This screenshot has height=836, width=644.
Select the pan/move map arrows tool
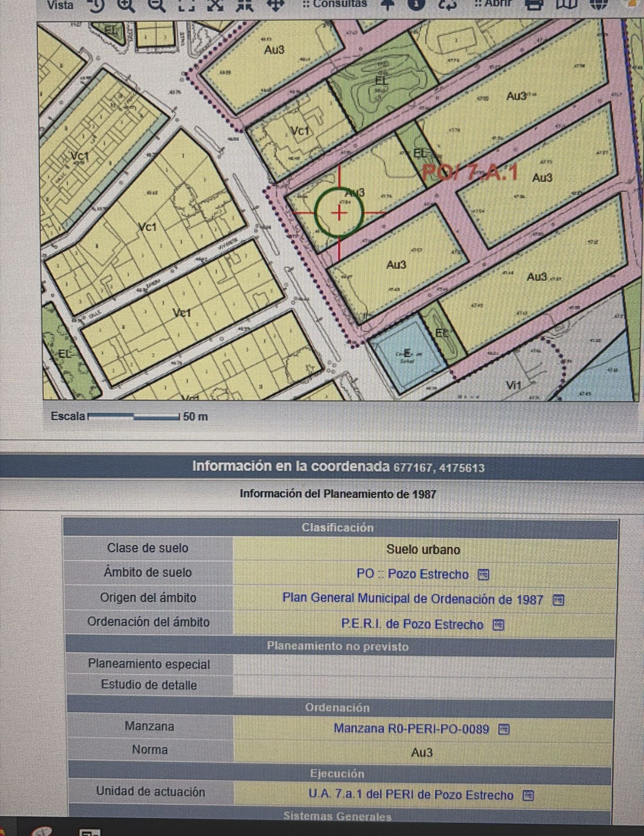click(x=275, y=4)
